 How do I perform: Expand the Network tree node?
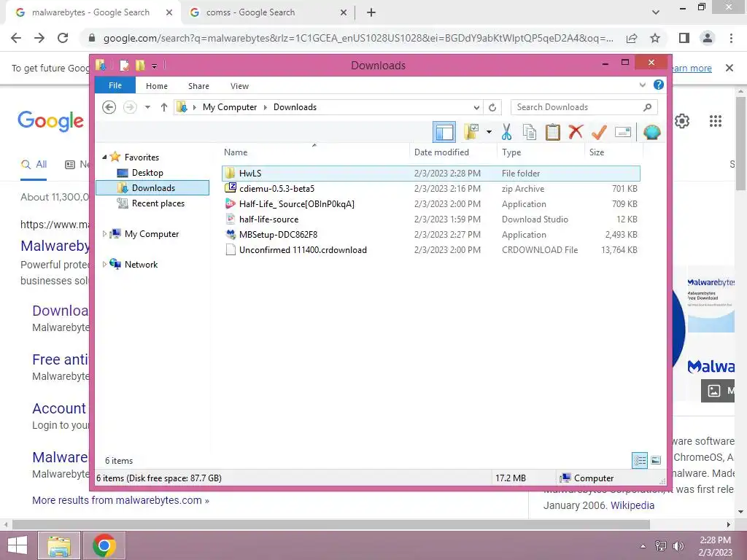105,264
